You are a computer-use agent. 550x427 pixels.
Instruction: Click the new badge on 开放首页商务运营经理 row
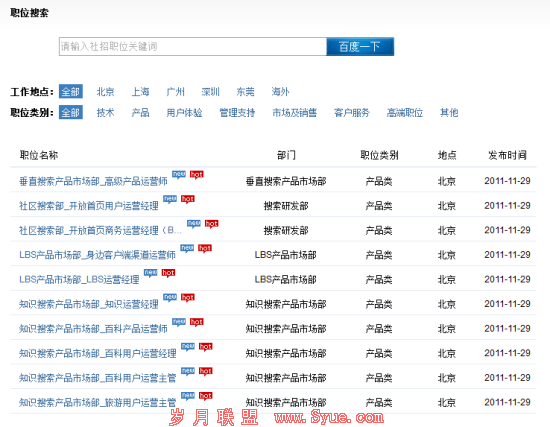194,223
